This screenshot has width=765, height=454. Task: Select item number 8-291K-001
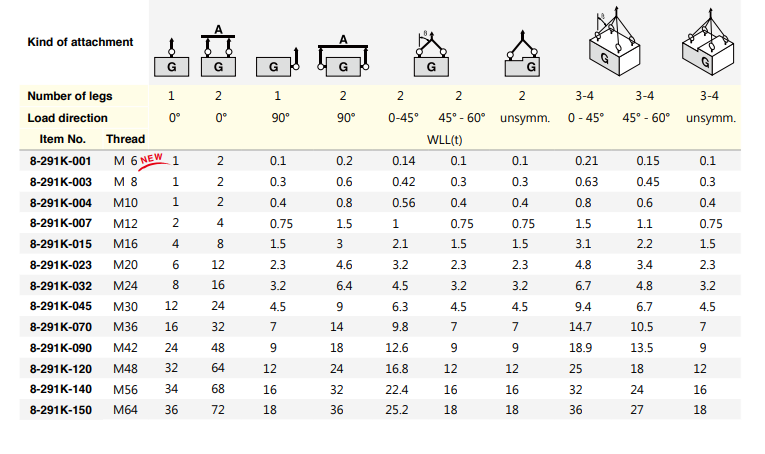60,161
